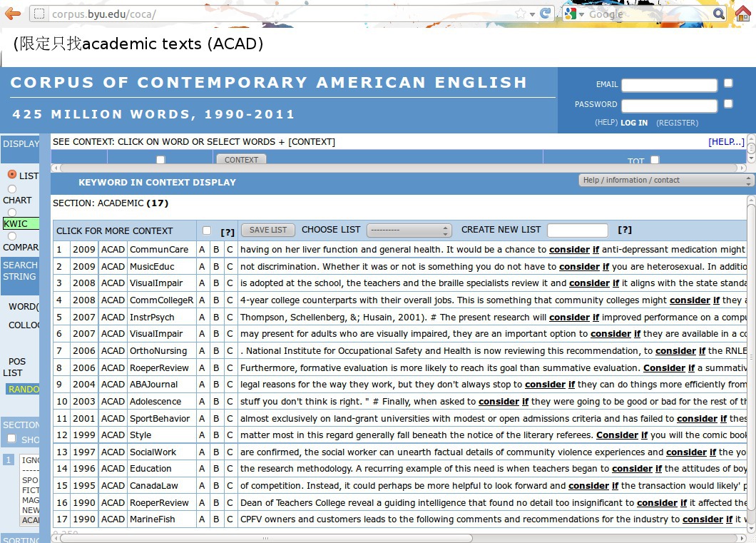Screen dimensions: 756x543
Task: Tick the checkbox left of CONTEXT button
Action: pyautogui.click(x=160, y=160)
